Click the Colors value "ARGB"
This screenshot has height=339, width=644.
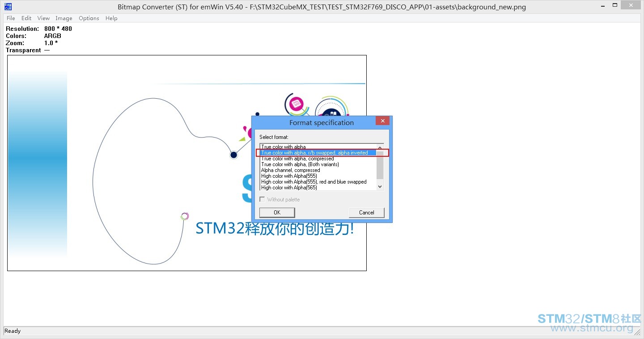pos(53,36)
